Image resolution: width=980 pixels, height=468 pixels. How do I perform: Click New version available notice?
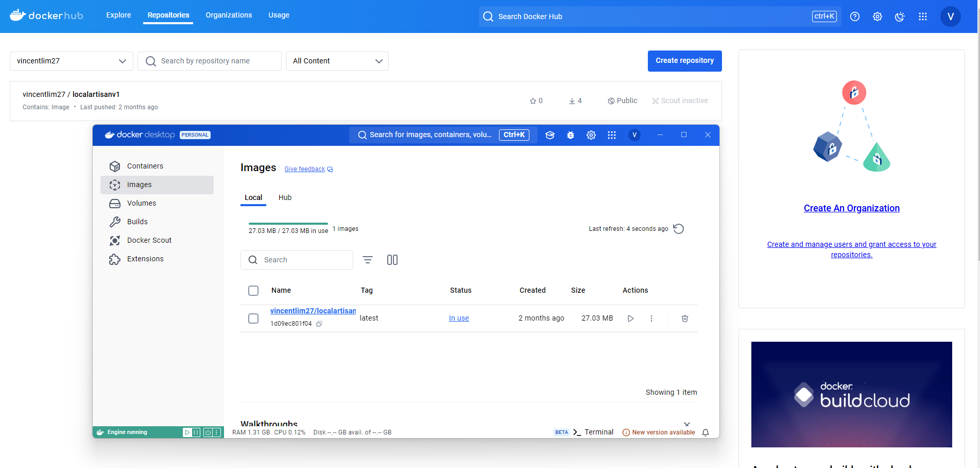pyautogui.click(x=659, y=432)
